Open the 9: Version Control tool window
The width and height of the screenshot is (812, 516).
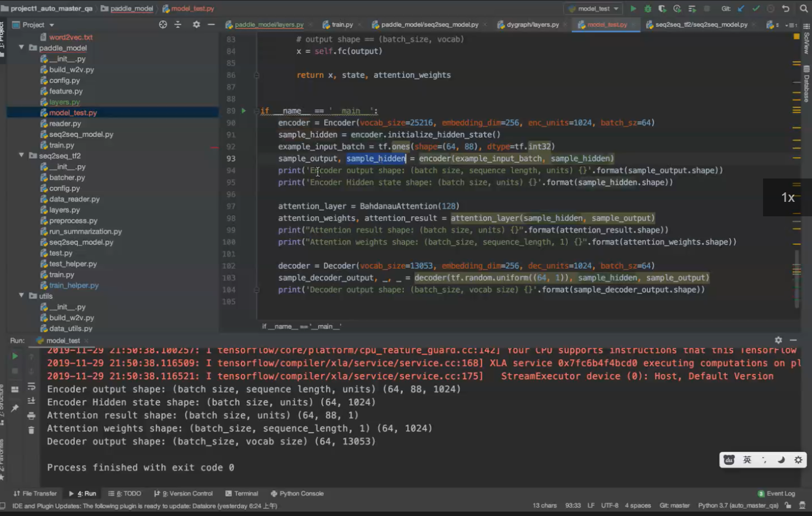click(184, 493)
